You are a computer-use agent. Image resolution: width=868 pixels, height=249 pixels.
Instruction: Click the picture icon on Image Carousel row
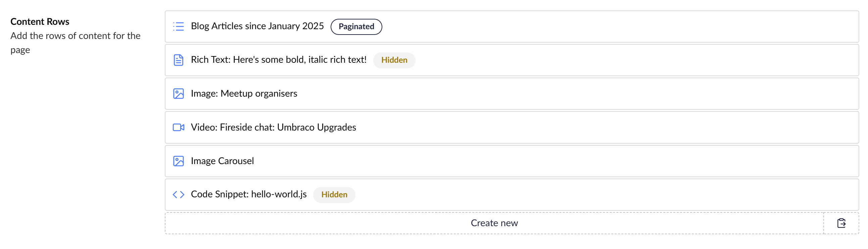click(178, 161)
